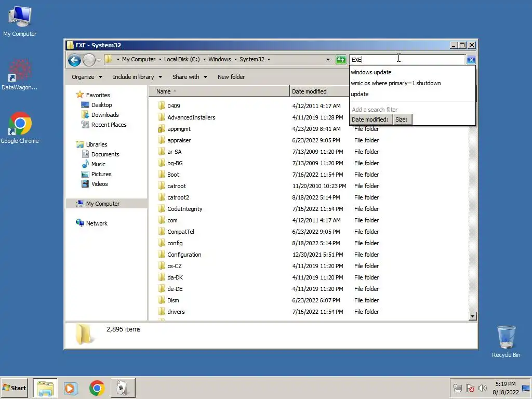Select the catroot folder

pyautogui.click(x=177, y=186)
